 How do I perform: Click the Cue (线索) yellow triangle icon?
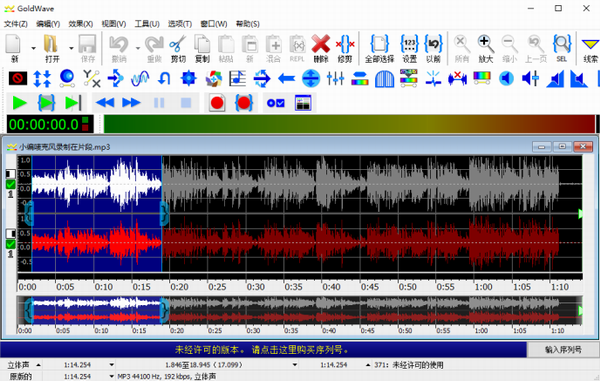(x=590, y=45)
